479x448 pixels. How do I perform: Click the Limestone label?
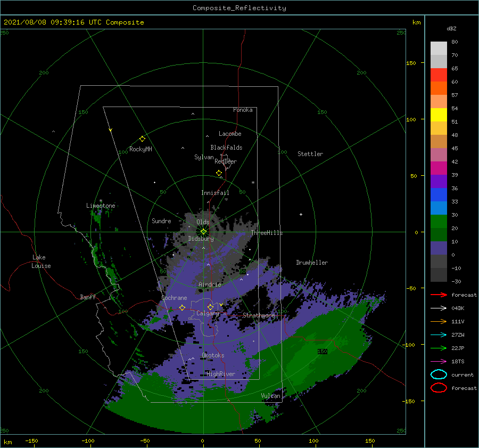101,206
